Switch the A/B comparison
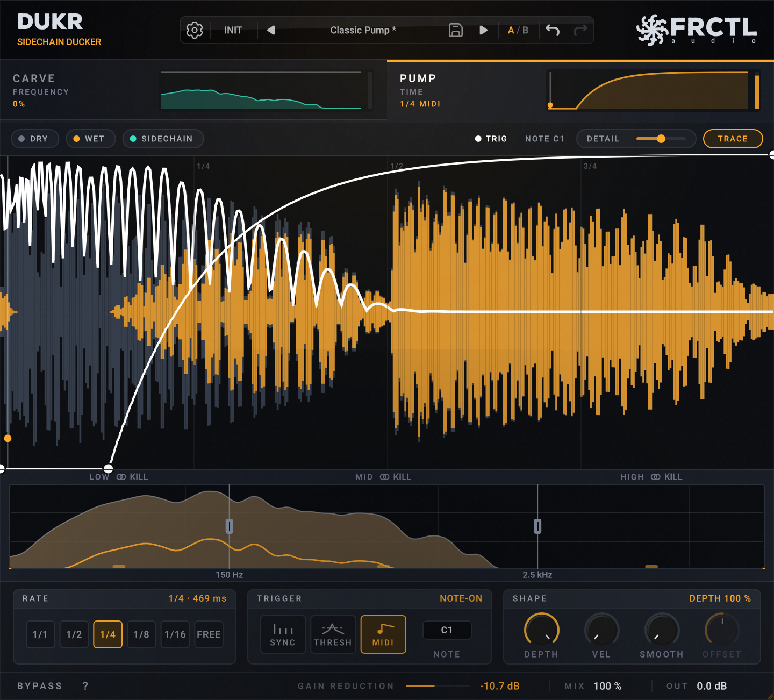This screenshot has width=774, height=700. (x=518, y=30)
